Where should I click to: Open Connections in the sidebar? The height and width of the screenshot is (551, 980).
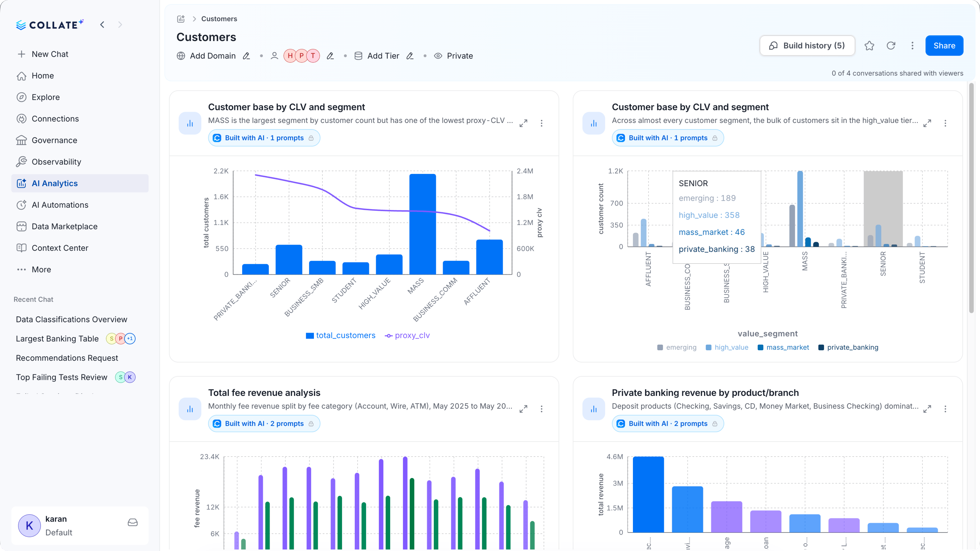80,119
